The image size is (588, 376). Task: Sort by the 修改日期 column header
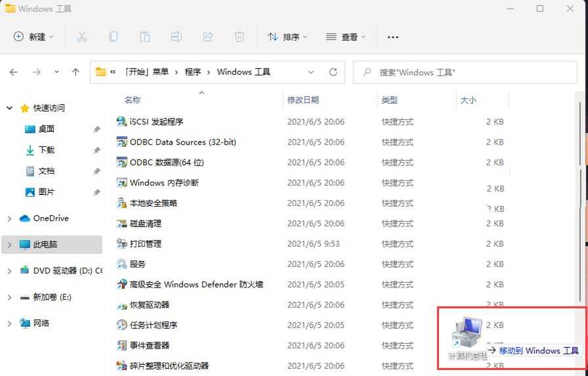point(303,100)
